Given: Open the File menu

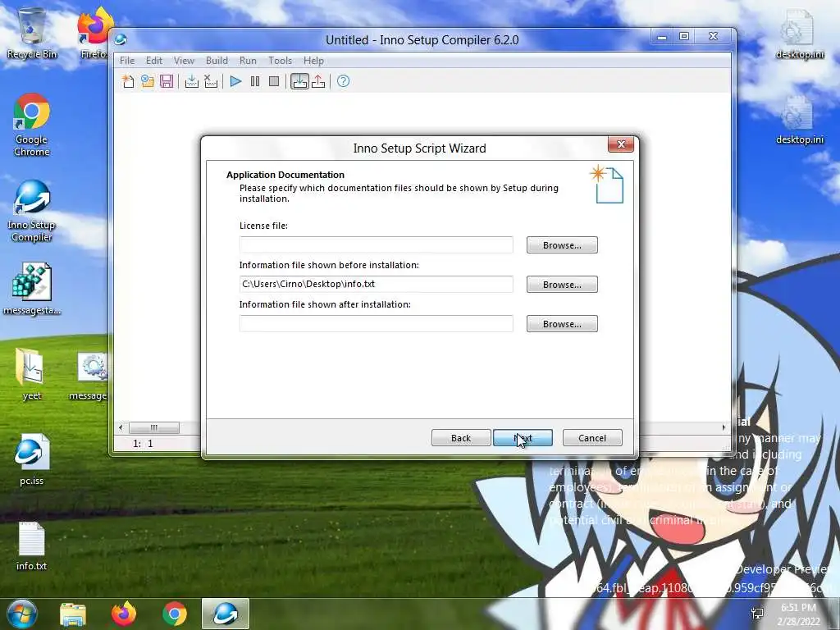Looking at the screenshot, I should pyautogui.click(x=127, y=61).
